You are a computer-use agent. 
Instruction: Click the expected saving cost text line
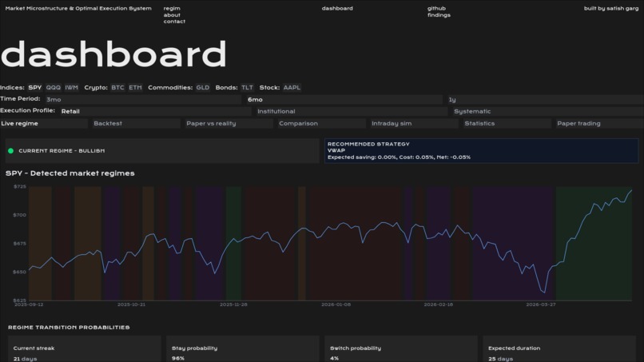pyautogui.click(x=399, y=157)
